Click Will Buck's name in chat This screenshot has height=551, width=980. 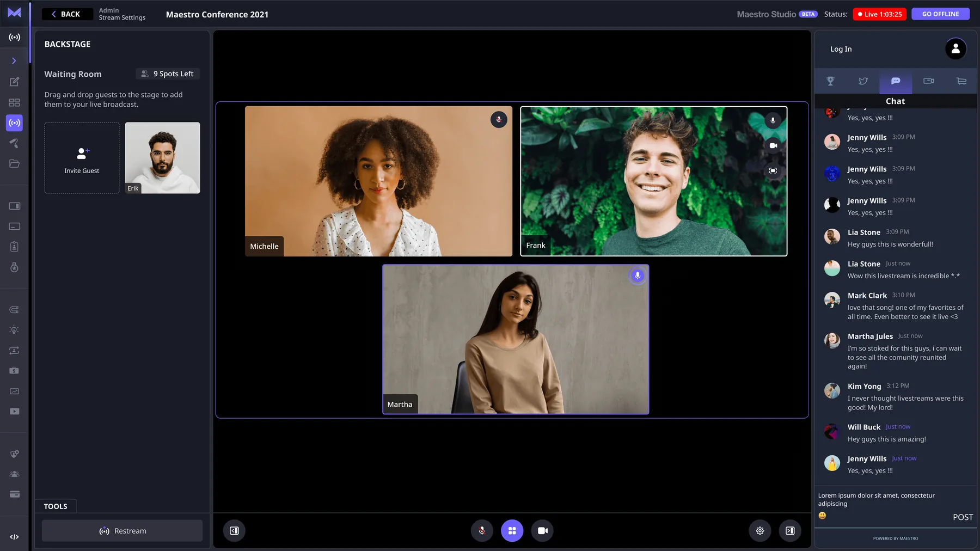863,427
